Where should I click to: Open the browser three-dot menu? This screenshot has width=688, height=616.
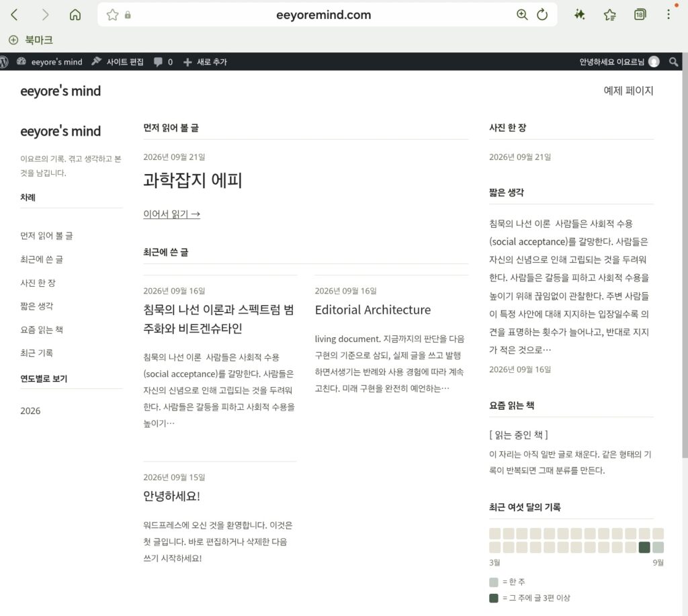pos(669,15)
